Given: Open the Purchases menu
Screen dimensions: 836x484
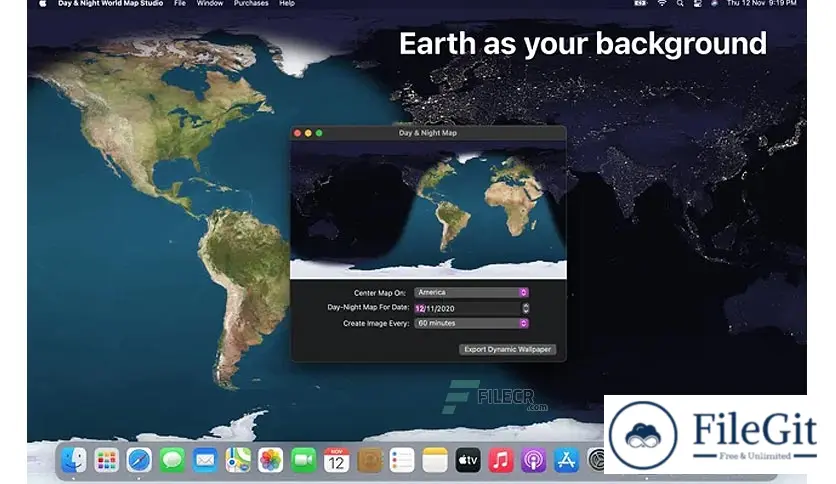Looking at the screenshot, I should tap(251, 3).
